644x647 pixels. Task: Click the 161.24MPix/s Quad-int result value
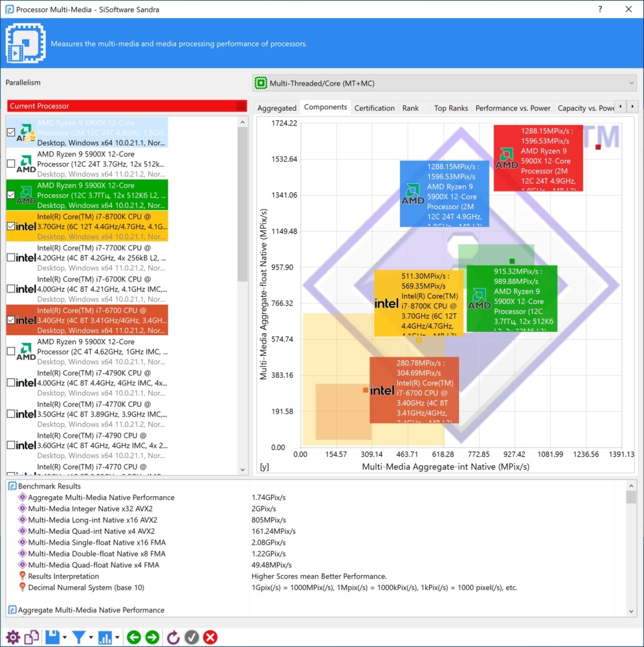click(273, 531)
